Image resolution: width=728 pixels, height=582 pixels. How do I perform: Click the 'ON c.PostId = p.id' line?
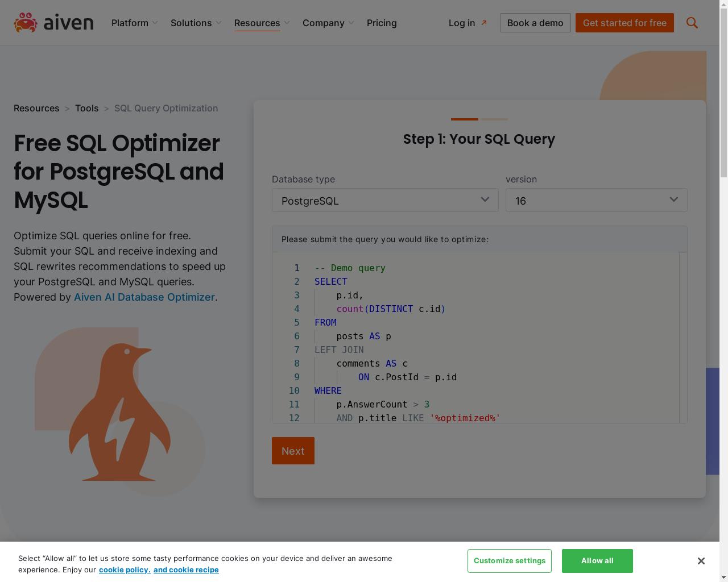pyautogui.click(x=407, y=377)
